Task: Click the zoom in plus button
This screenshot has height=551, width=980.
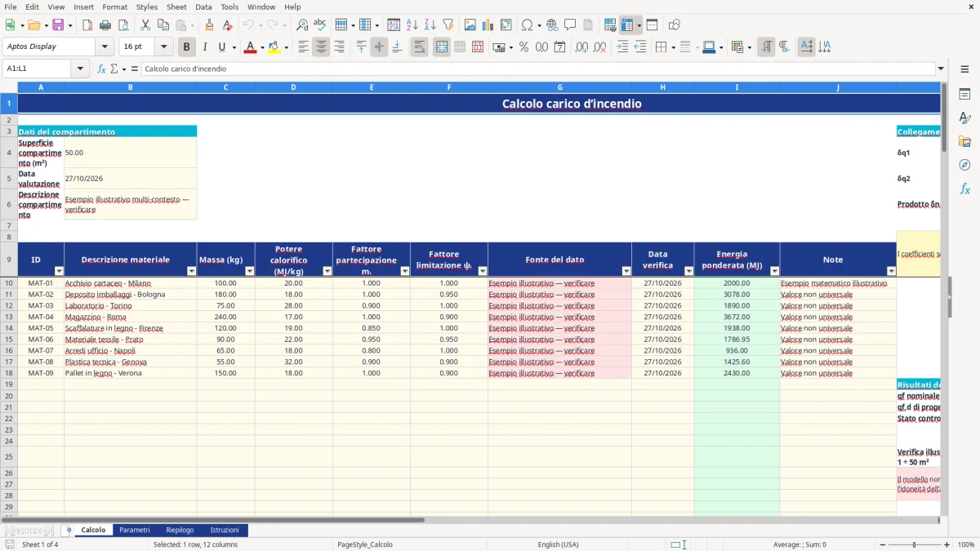Action: pyautogui.click(x=947, y=544)
